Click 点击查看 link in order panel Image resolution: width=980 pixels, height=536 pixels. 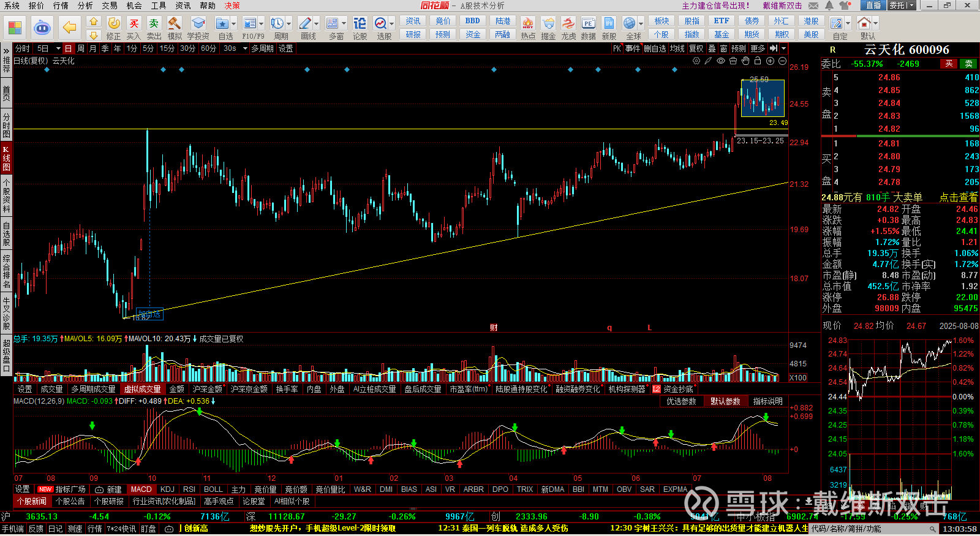pyautogui.click(x=959, y=197)
